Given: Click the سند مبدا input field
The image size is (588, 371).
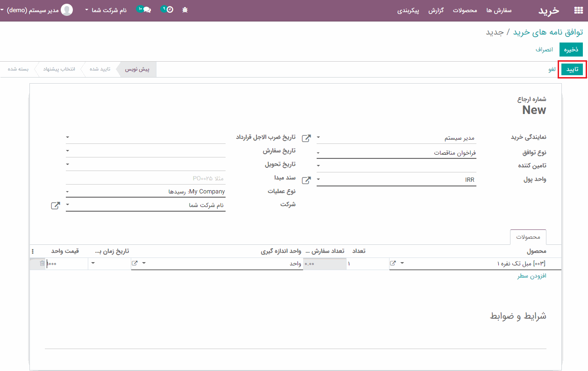Looking at the screenshot, I should [146, 178].
